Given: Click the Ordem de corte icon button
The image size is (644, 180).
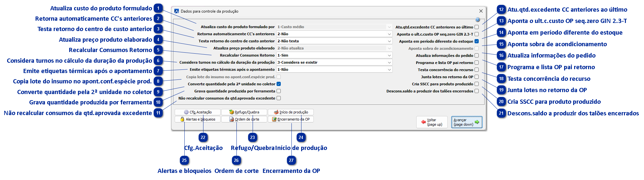Looking at the screenshot, I should pos(244,119).
